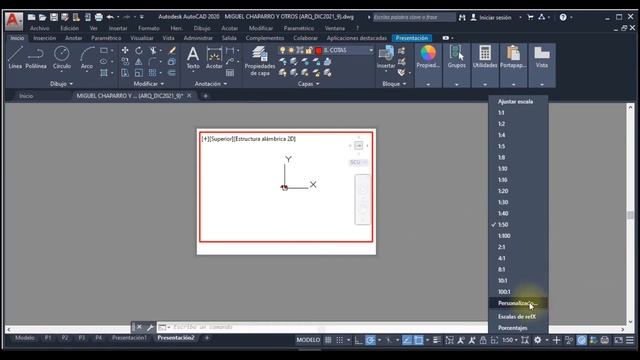640x360 pixels.
Task: Click the Help question mark icon
Action: point(563,17)
